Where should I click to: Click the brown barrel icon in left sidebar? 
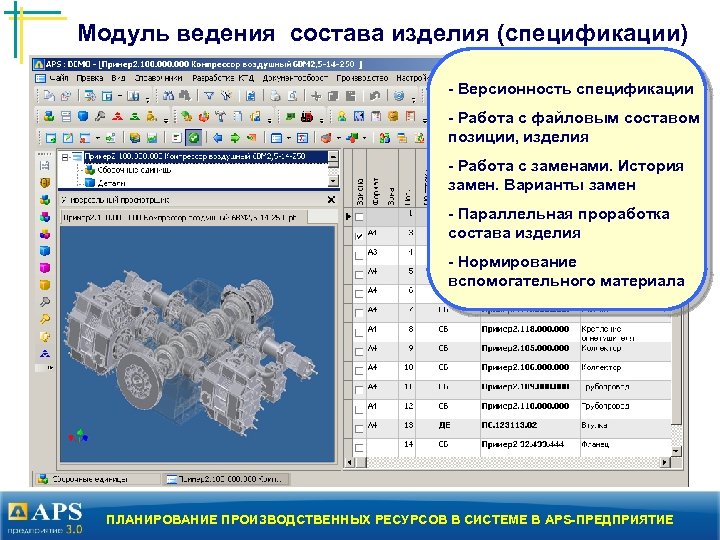[45, 183]
